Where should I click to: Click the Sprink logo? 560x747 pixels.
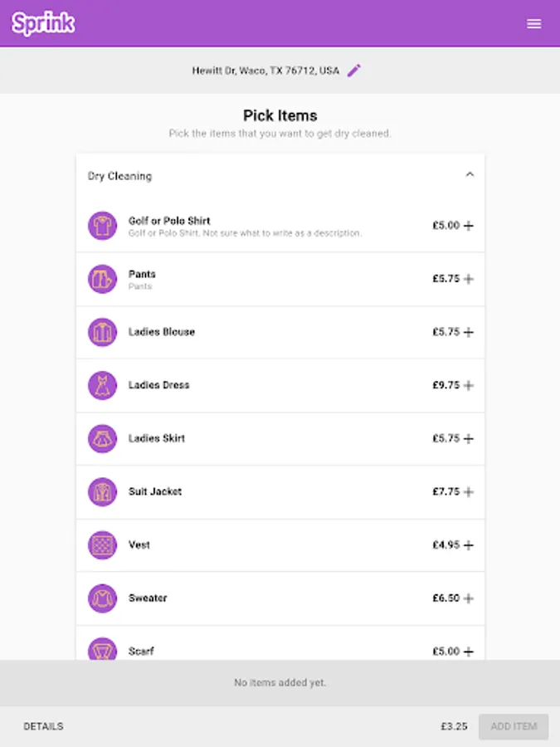(x=43, y=24)
